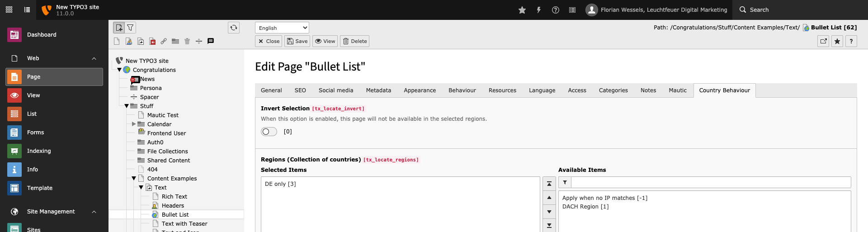Viewport: 868px width, 232px height.
Task: Click the View button in doc header
Action: click(x=325, y=41)
